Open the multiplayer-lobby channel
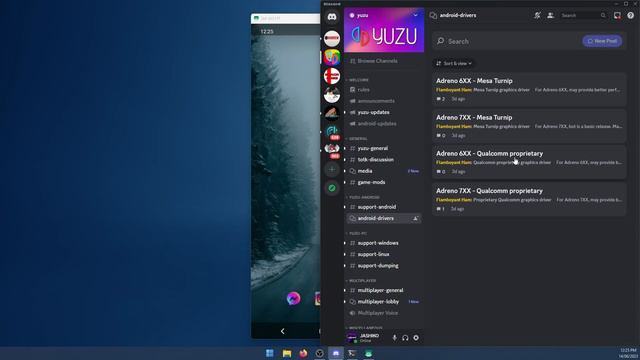The width and height of the screenshot is (640, 360). [384, 302]
